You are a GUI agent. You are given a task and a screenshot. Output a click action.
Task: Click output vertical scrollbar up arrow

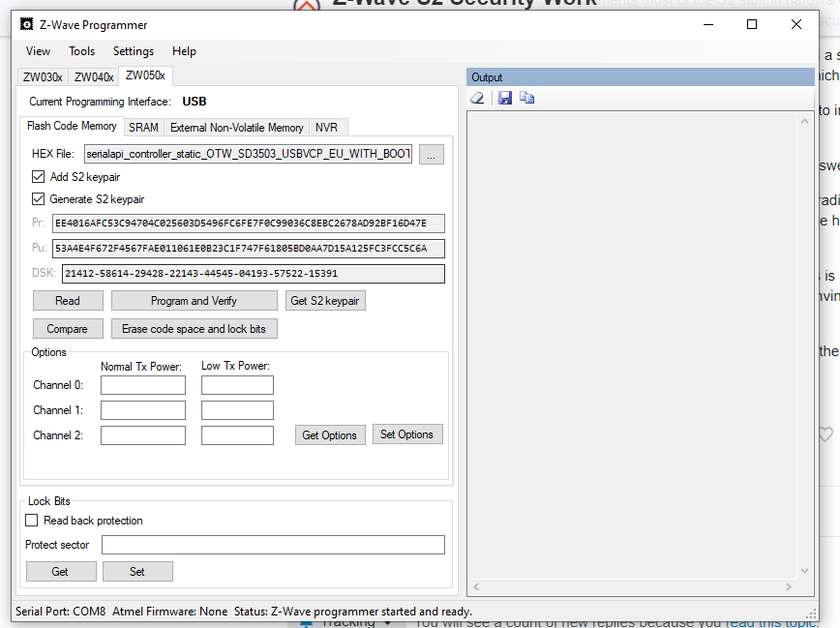coord(804,122)
